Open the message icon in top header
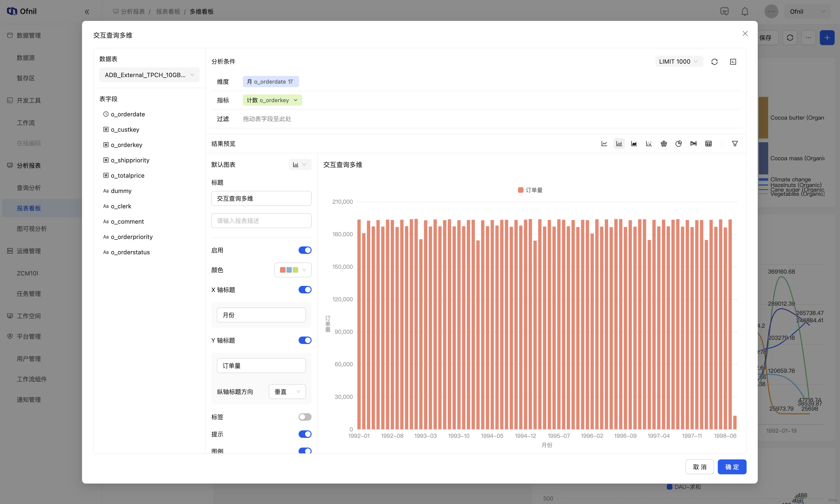Screen dimensions: 840x504 (x=724, y=12)
